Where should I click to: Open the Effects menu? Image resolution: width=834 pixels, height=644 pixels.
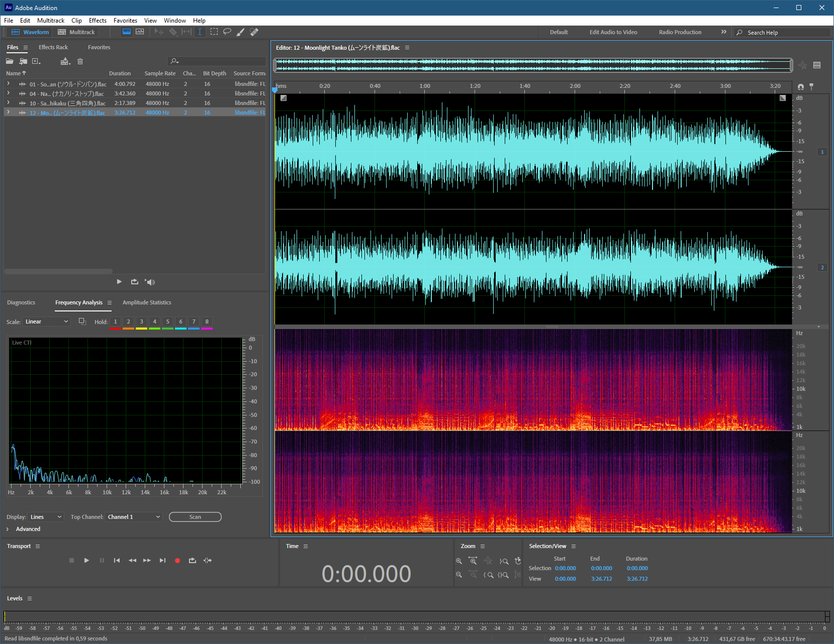98,21
